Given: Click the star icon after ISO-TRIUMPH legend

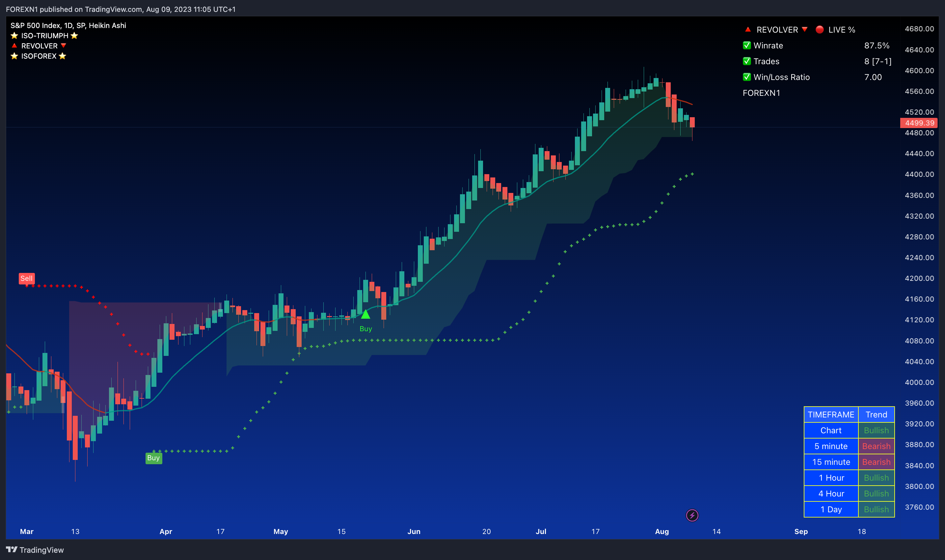Looking at the screenshot, I should coord(74,36).
